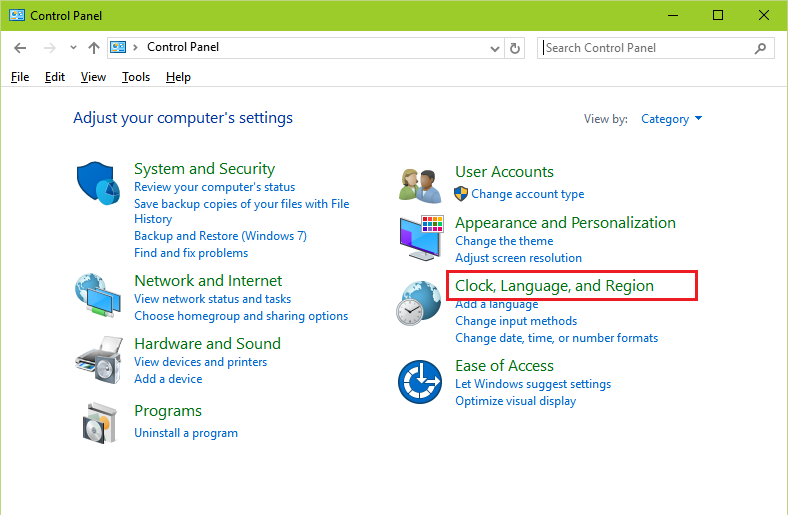The height and width of the screenshot is (515, 788).
Task: Open Change account type link
Action: click(x=527, y=194)
